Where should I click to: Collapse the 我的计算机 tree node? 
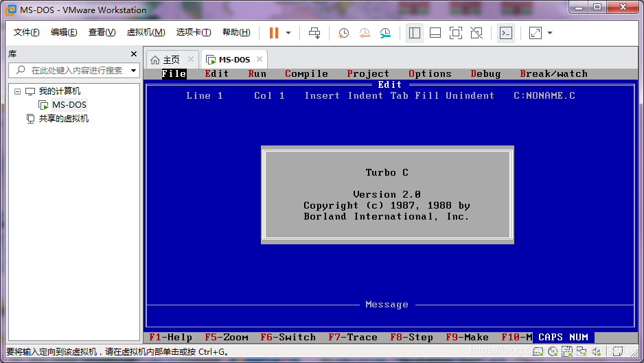(17, 91)
